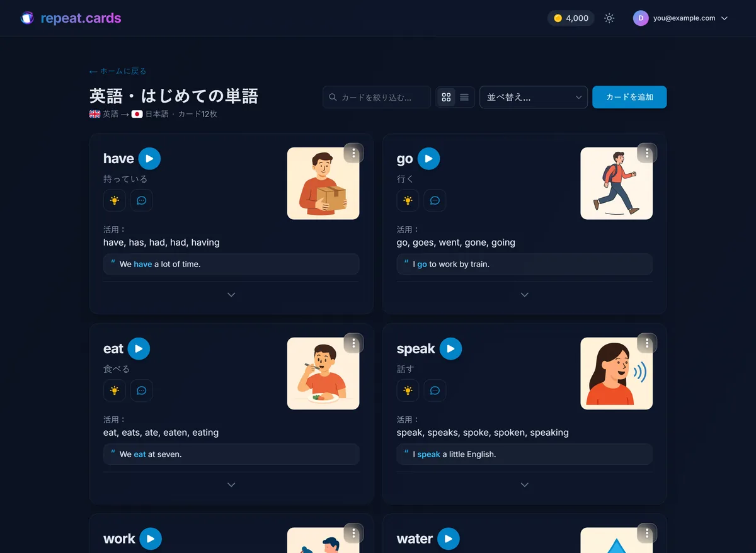
Task: Click the translation 食べる
Action: click(x=117, y=369)
